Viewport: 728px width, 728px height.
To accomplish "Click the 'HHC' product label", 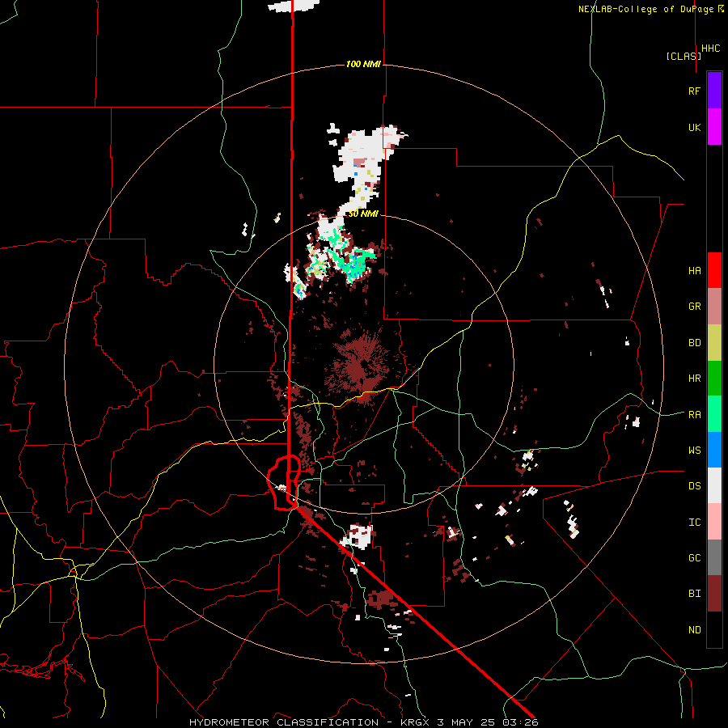I will 711,49.
